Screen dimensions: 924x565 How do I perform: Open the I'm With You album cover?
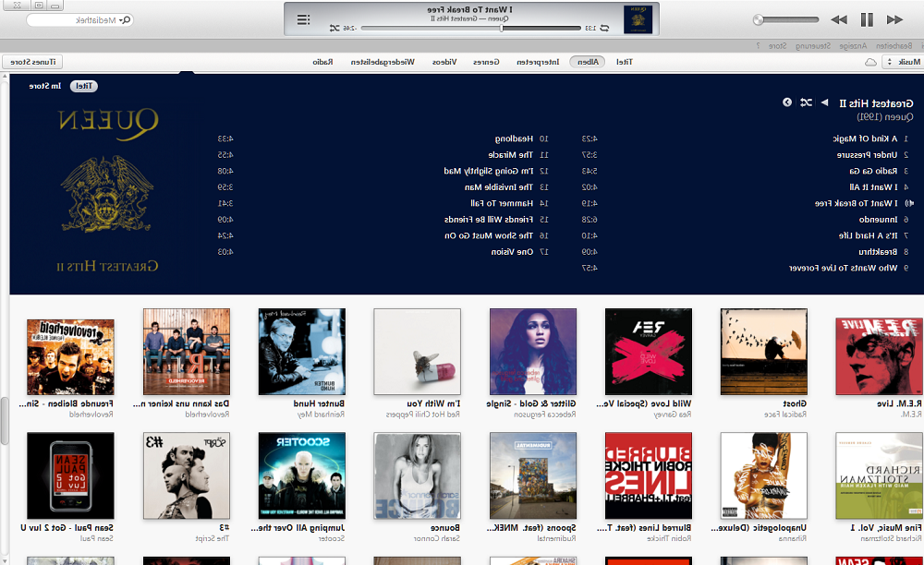pyautogui.click(x=418, y=352)
